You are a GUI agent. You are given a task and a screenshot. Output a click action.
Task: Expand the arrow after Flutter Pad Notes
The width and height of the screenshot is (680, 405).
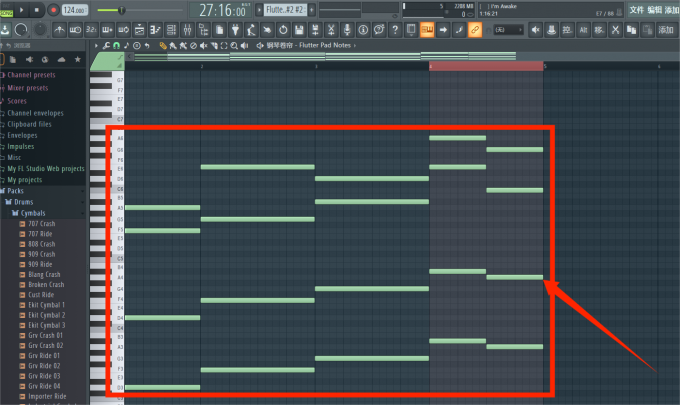[x=354, y=46]
